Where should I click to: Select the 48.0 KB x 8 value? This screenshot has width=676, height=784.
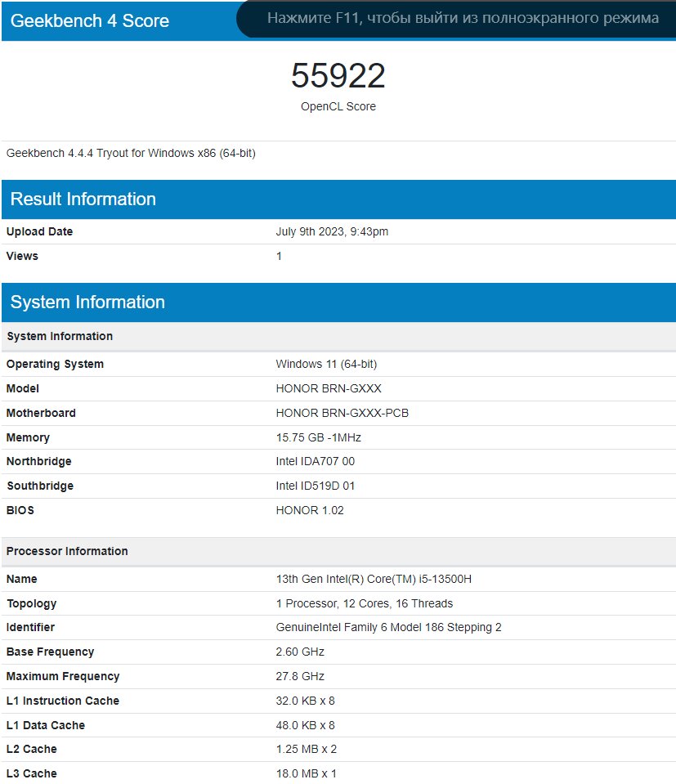tap(306, 725)
